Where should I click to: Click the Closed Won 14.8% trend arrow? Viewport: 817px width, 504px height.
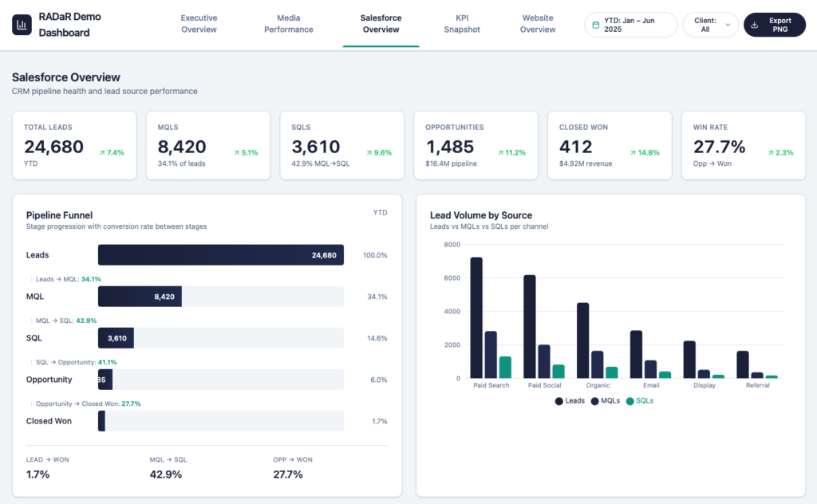pos(633,152)
